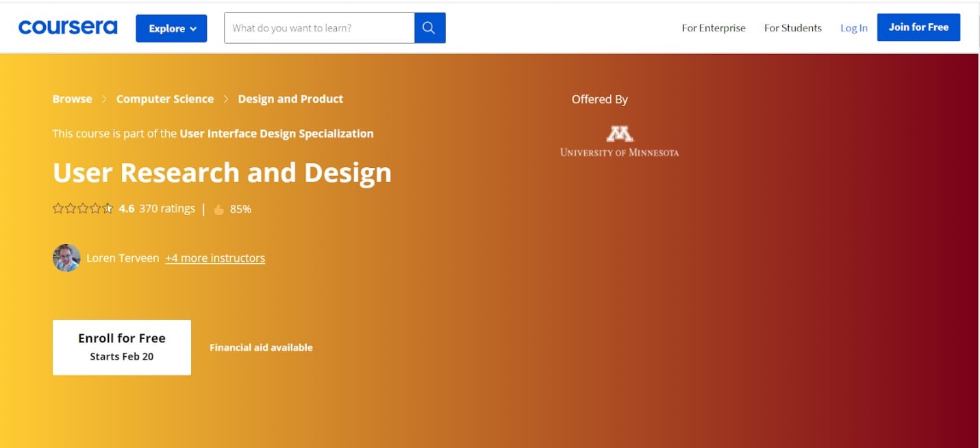Viewport: 980px width, 448px height.
Task: Click the blue search magnifier icon
Action: tap(429, 28)
